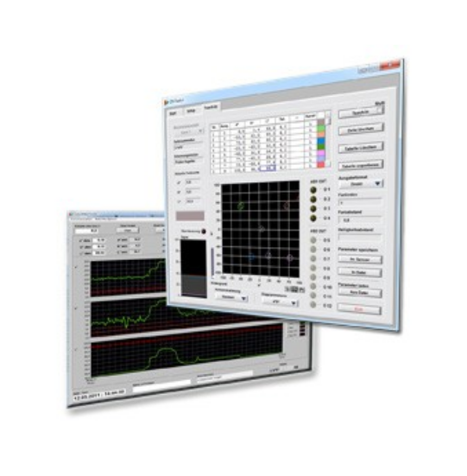The height and width of the screenshot is (476, 467).
Task: Click the L* value field in left panel
Action: point(192,201)
